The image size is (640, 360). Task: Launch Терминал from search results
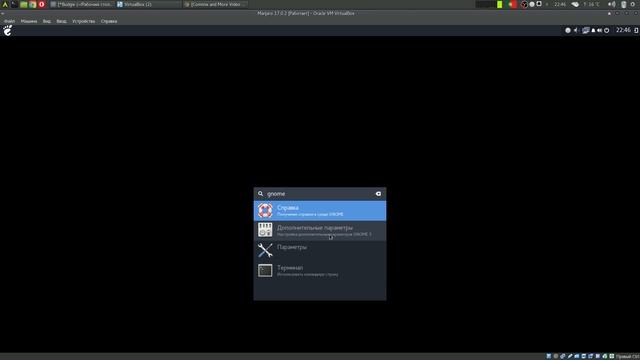pos(320,270)
